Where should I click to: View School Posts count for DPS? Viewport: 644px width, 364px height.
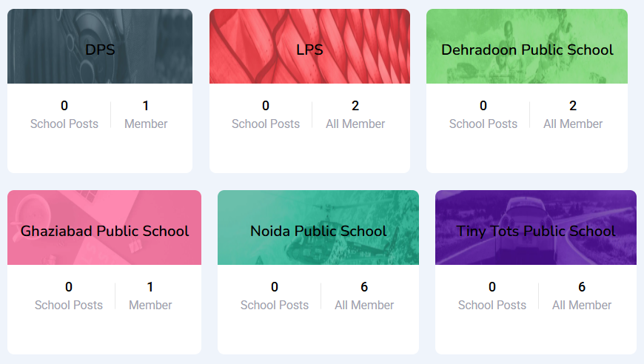(64, 115)
